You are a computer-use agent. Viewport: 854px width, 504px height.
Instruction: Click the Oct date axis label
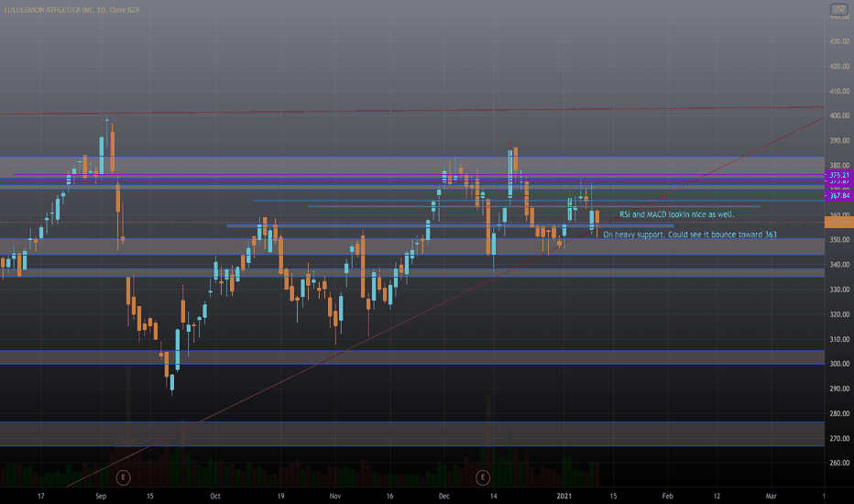(x=215, y=497)
